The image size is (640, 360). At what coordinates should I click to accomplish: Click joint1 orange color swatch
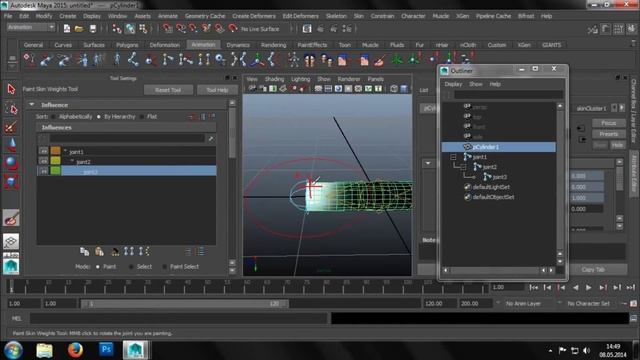tap(56, 151)
